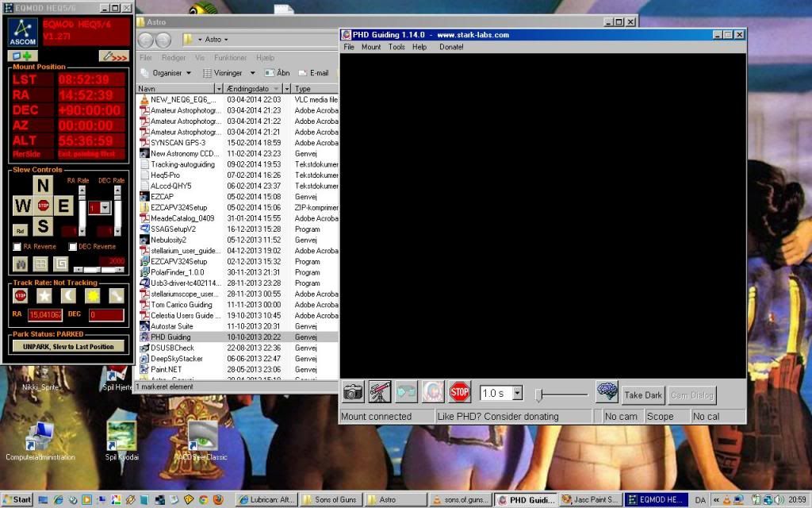The image size is (812, 508).
Task: Select the PHD Guiding file row
Action: 238,337
